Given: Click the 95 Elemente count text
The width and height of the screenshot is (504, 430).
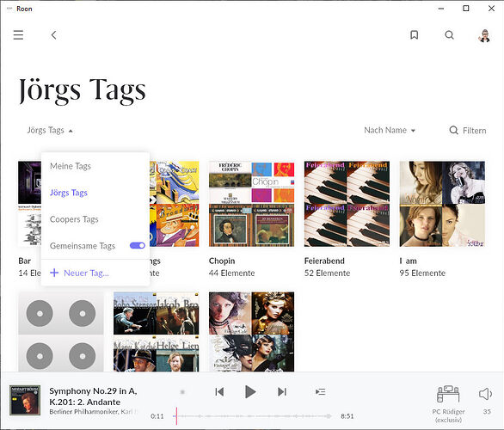Looking at the screenshot, I should tap(422, 273).
